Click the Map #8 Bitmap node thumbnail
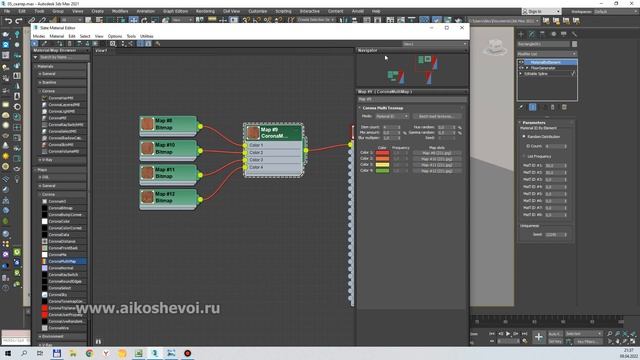 (x=147, y=124)
